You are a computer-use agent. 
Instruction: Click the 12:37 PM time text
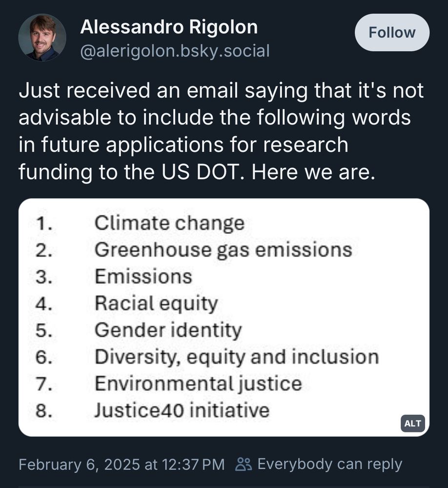click(193, 465)
